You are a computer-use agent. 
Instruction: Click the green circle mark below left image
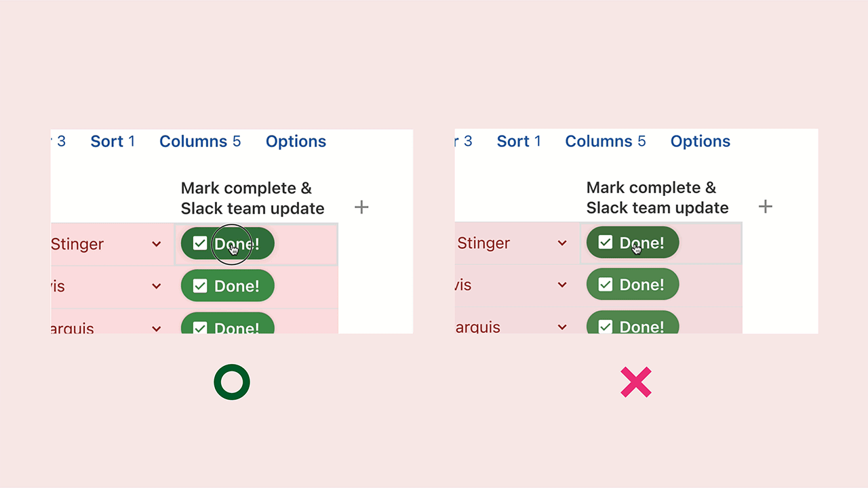(232, 382)
